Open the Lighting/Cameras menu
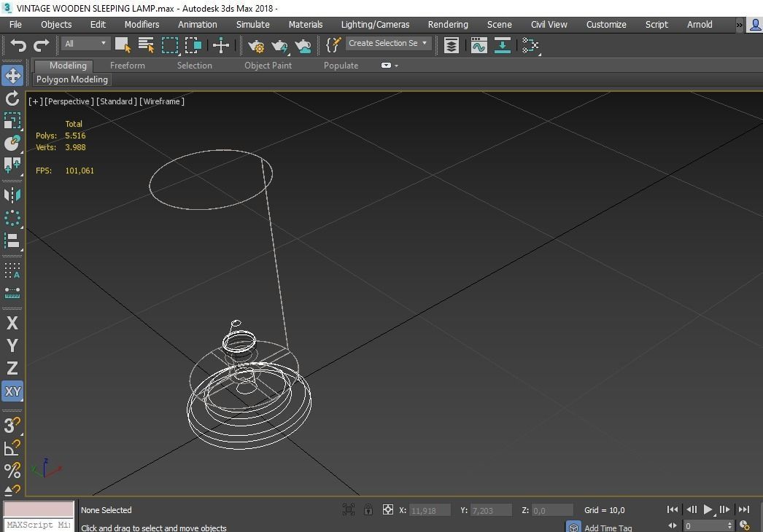 point(375,24)
